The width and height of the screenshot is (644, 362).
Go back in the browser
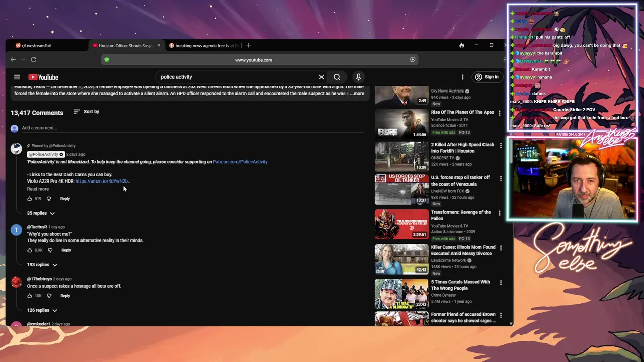(x=13, y=60)
